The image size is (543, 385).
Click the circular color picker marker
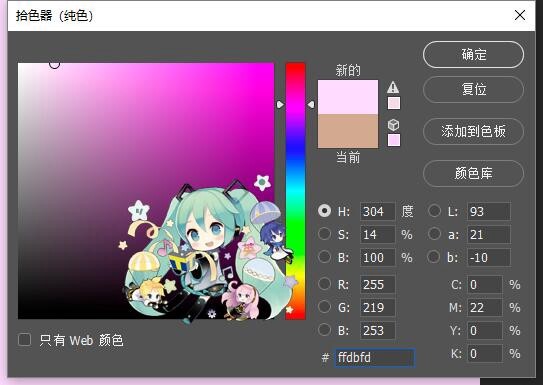[54, 64]
